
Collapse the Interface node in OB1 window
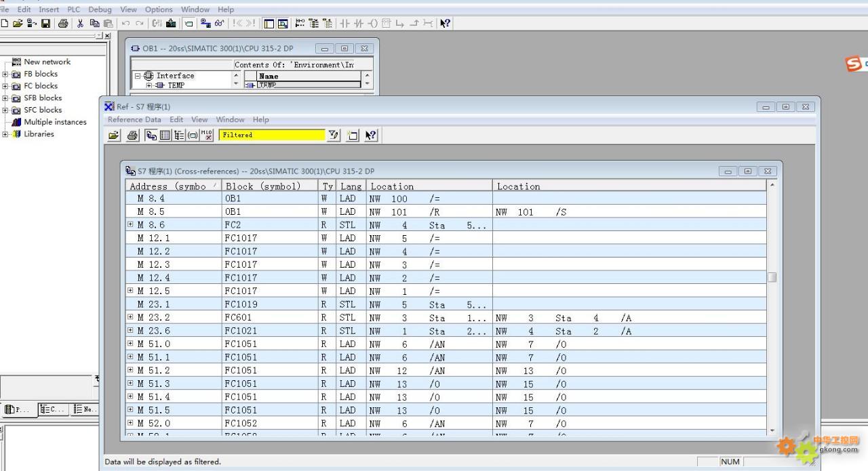[138, 76]
